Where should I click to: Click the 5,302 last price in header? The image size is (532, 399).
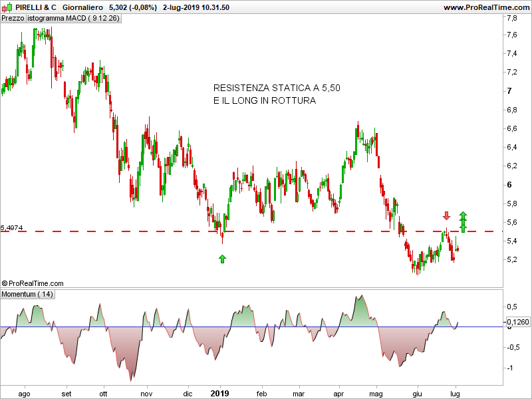(x=119, y=7)
